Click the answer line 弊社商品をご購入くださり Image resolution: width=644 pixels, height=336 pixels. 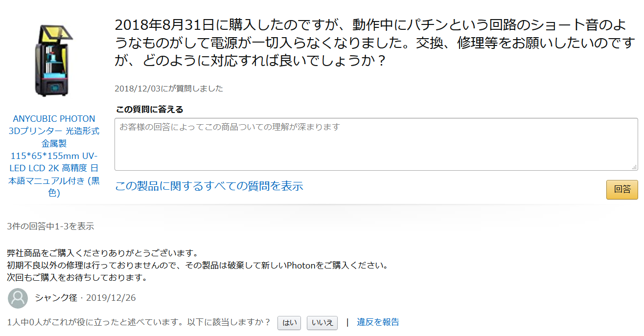click(103, 253)
